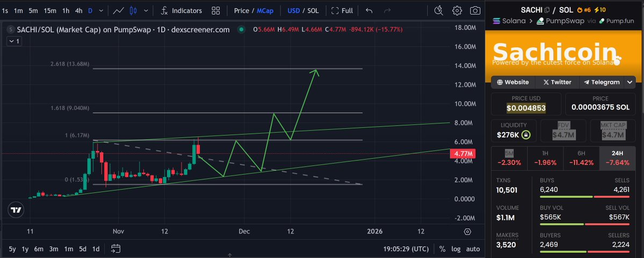
Task: Choose the candlestick chart style icon
Action: click(x=133, y=11)
